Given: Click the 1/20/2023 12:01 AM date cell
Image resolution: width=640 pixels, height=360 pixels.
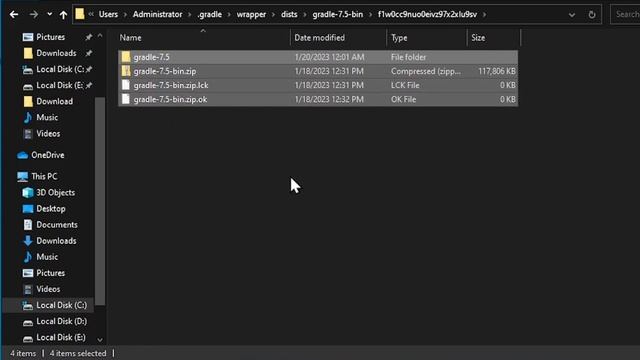Looking at the screenshot, I should [x=329, y=57].
